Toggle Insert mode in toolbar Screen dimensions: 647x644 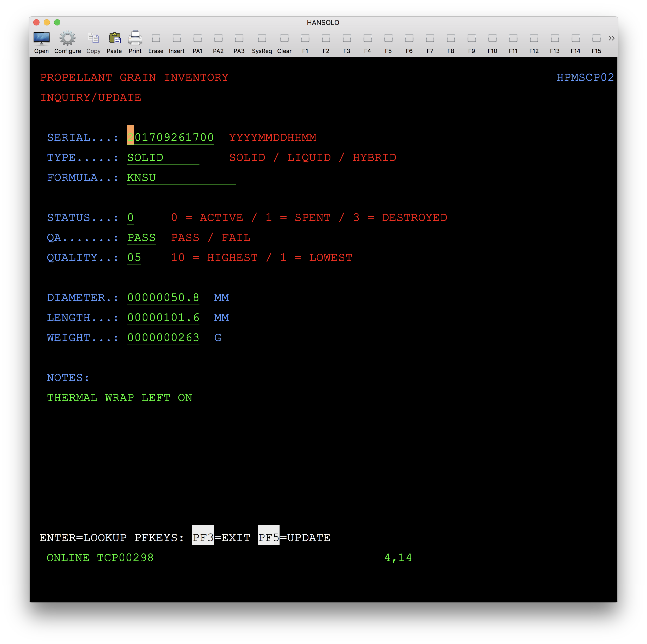point(177,39)
